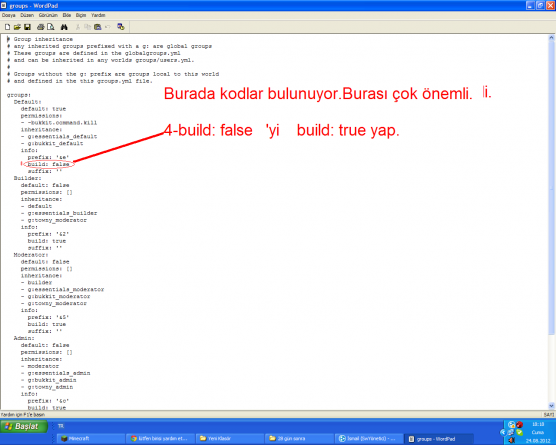Click the Başlat start button
This screenshot has width=556, height=445.
pyautogui.click(x=24, y=426)
